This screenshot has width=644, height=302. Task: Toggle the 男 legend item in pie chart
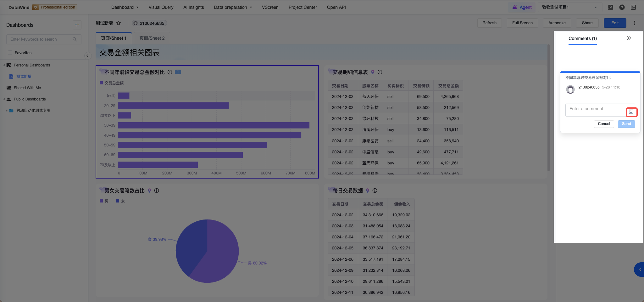pos(104,201)
